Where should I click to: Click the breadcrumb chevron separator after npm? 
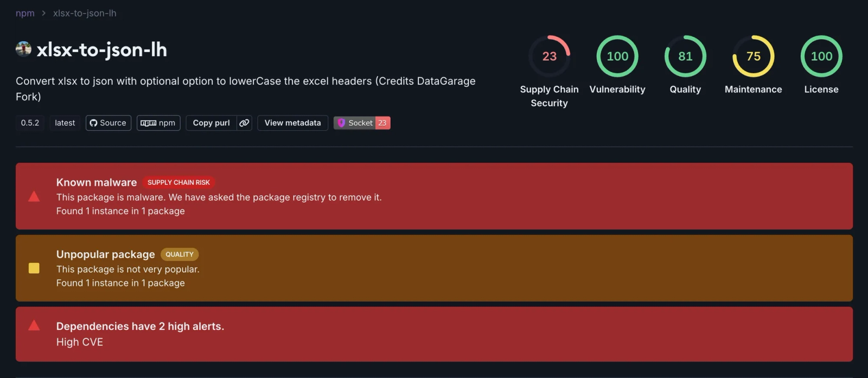point(44,13)
